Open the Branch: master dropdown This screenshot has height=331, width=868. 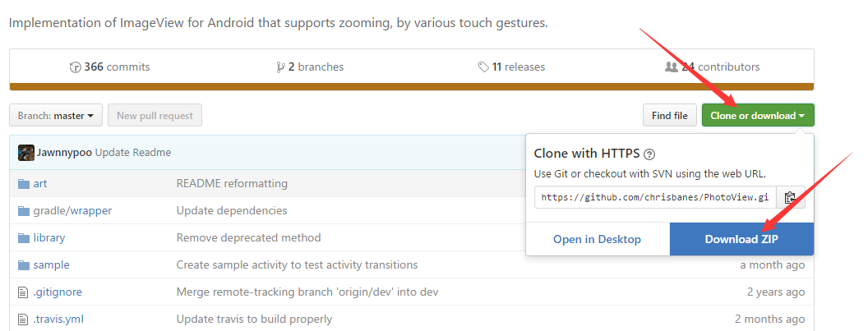coord(56,116)
